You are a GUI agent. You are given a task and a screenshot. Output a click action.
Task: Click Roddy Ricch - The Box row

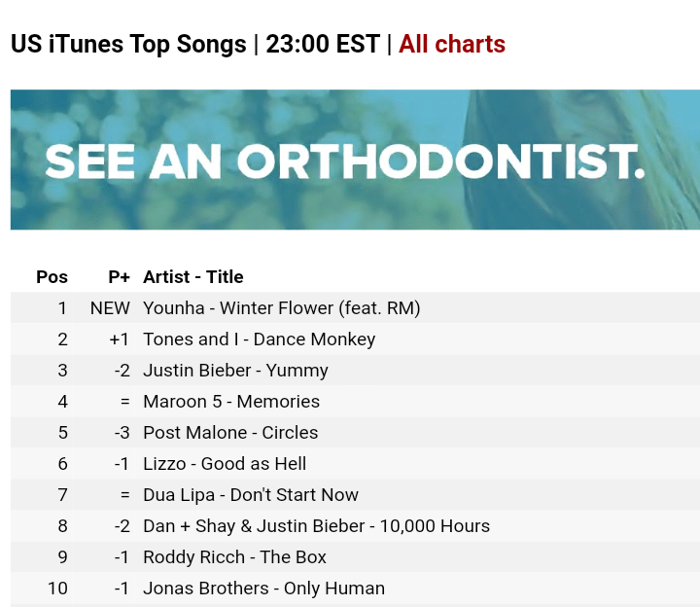[x=234, y=557]
